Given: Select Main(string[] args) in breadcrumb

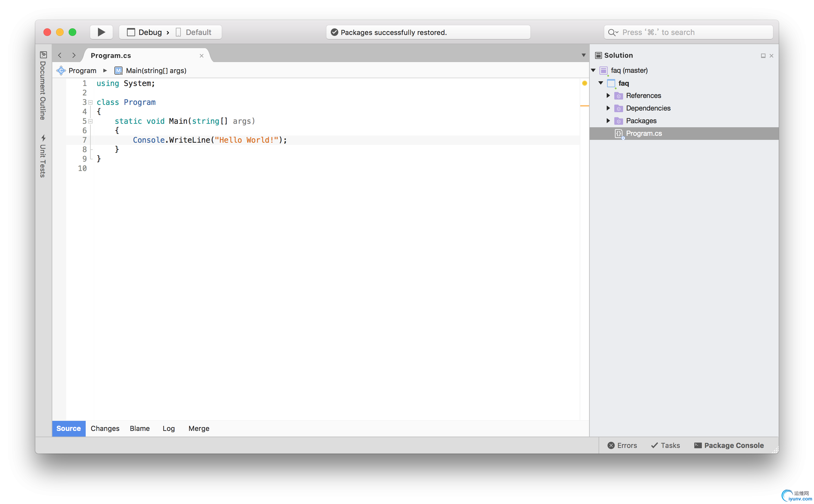Looking at the screenshot, I should [x=156, y=71].
